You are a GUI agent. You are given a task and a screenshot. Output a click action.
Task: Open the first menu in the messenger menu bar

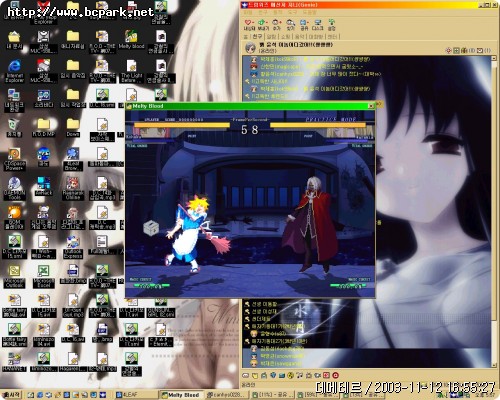coord(248,12)
